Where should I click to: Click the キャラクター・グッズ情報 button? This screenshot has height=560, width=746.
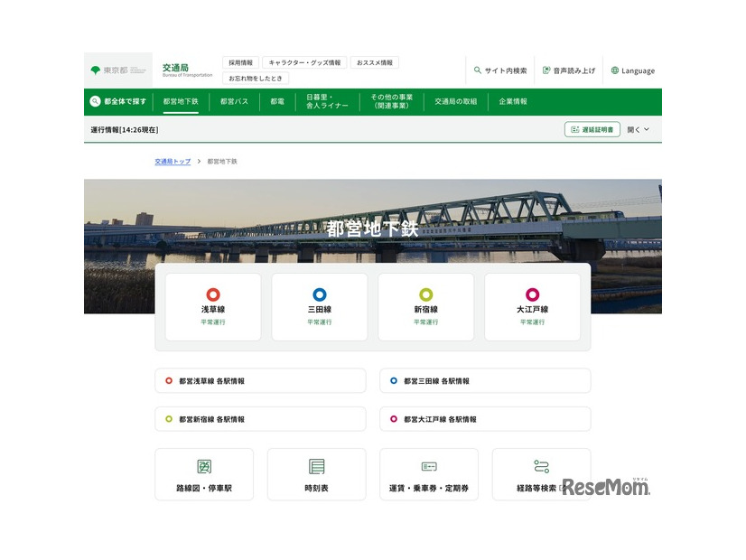(304, 63)
